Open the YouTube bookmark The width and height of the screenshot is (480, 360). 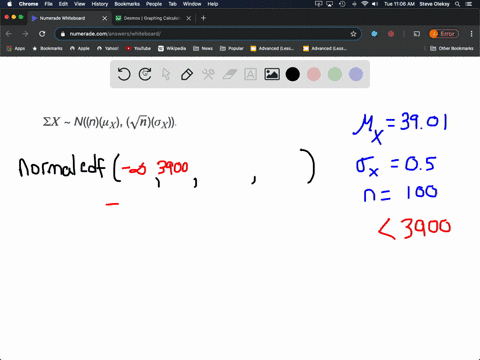tap(138, 48)
